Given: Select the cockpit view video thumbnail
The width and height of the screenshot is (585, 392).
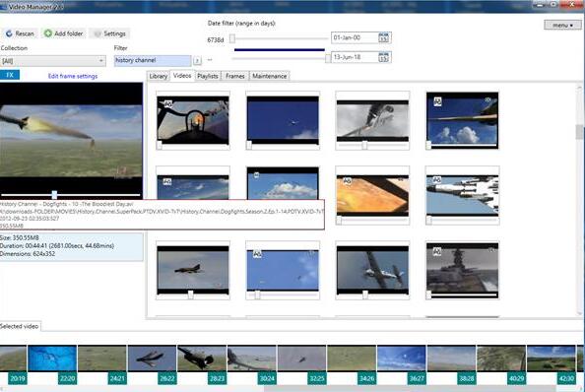Looking at the screenshot, I should pos(193,120).
